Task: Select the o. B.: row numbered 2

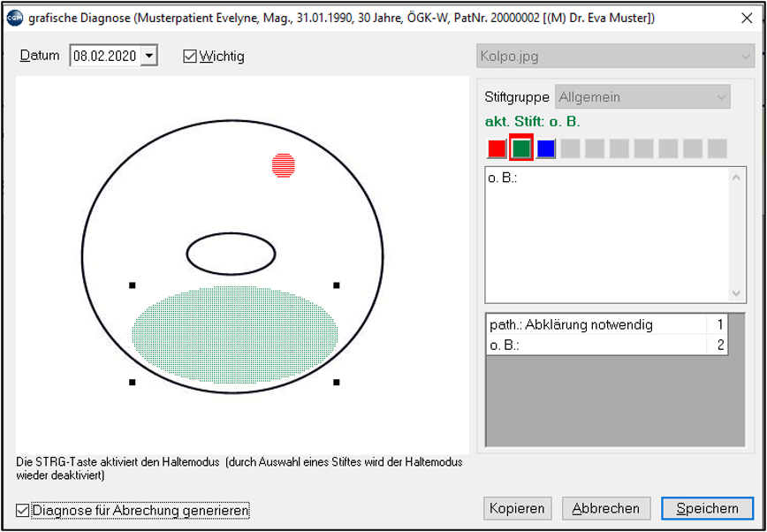Action: coord(606,345)
